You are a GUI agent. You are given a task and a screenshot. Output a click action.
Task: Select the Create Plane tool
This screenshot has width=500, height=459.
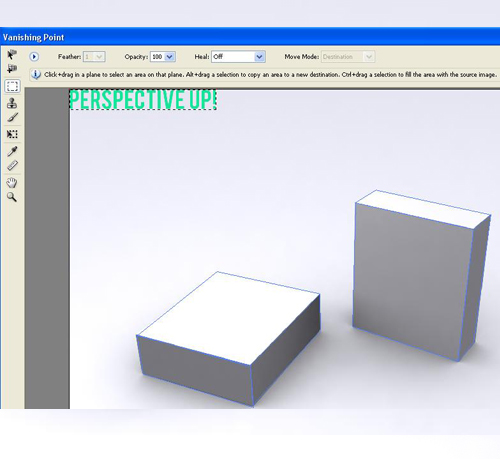tap(12, 69)
